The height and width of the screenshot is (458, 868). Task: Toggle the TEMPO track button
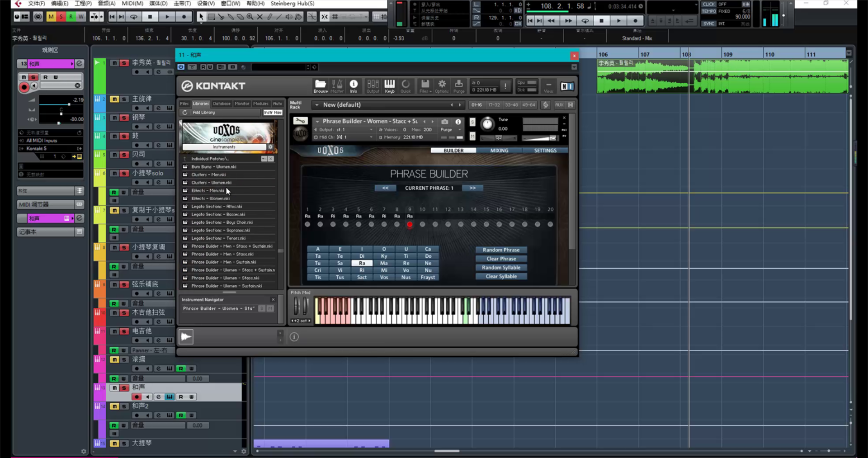point(708,11)
